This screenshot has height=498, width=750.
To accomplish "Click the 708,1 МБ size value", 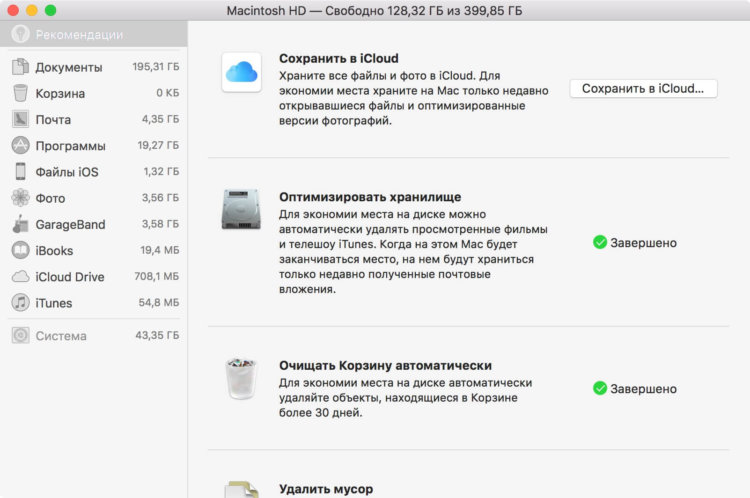I will pos(157,276).
